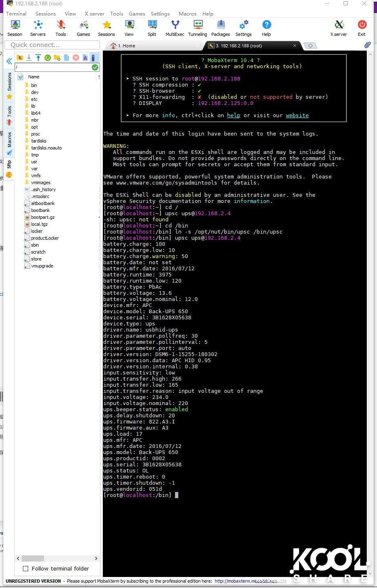Viewport: 377px width, 588px height.
Task: Click the Quick connect input field
Action: pos(52,45)
